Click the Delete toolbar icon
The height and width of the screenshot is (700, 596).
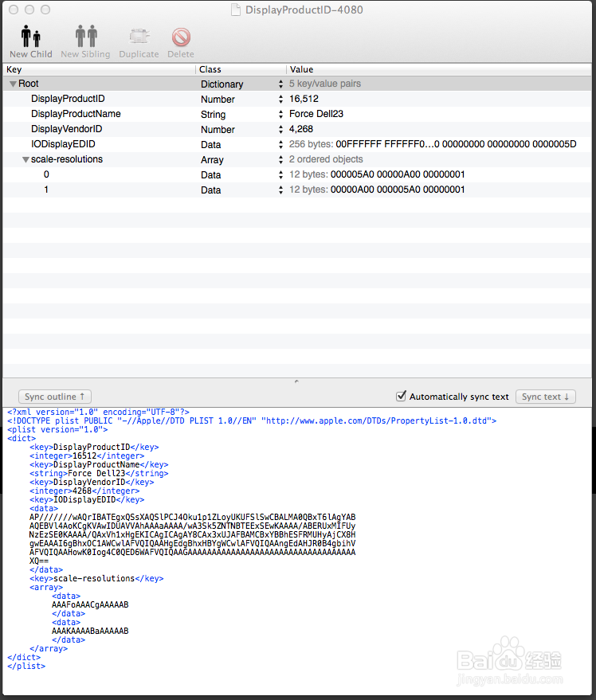[181, 37]
